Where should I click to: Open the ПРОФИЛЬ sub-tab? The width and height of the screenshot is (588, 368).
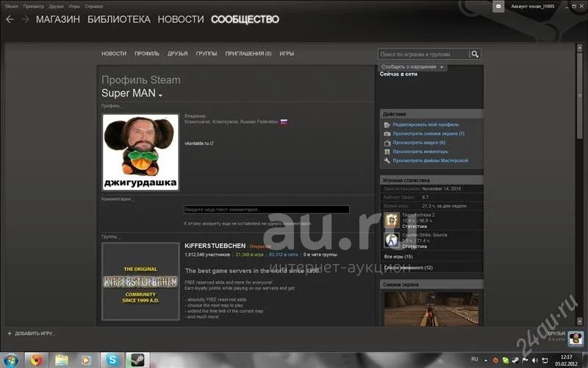pos(147,54)
